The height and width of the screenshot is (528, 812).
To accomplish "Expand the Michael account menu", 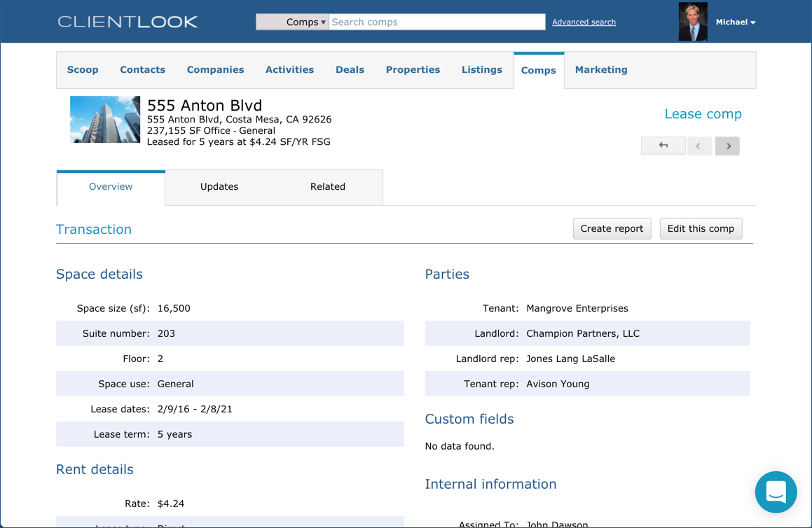I will tap(736, 22).
